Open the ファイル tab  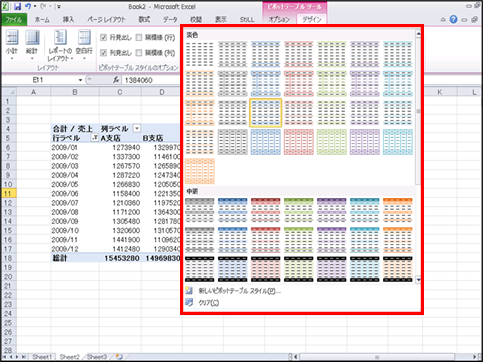point(14,20)
